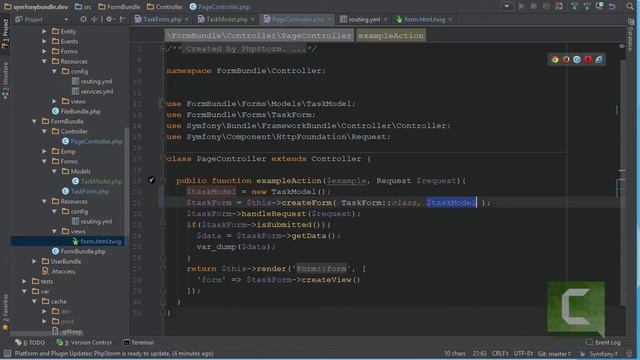Click the lock read-only icon in status bar
This screenshot has height=360, width=640.
(582, 354)
